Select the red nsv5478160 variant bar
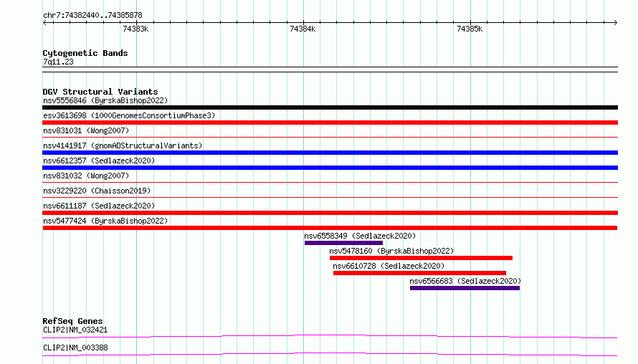The height and width of the screenshot is (364, 638). click(x=421, y=258)
